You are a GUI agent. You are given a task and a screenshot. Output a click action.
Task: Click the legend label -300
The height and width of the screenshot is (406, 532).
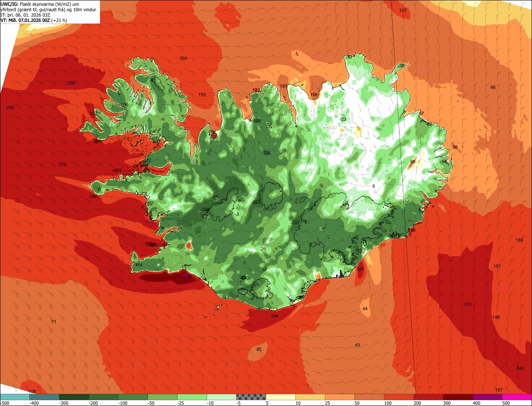pyautogui.click(x=64, y=403)
